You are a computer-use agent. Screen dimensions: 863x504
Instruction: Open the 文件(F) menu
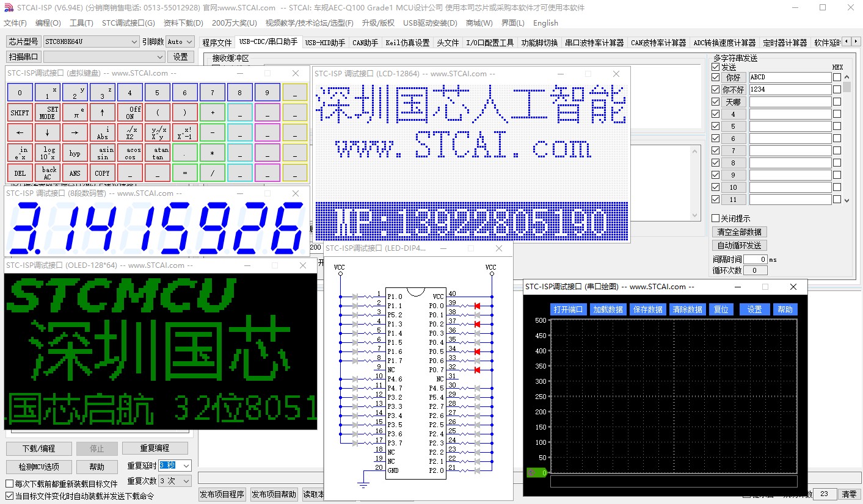coord(15,23)
